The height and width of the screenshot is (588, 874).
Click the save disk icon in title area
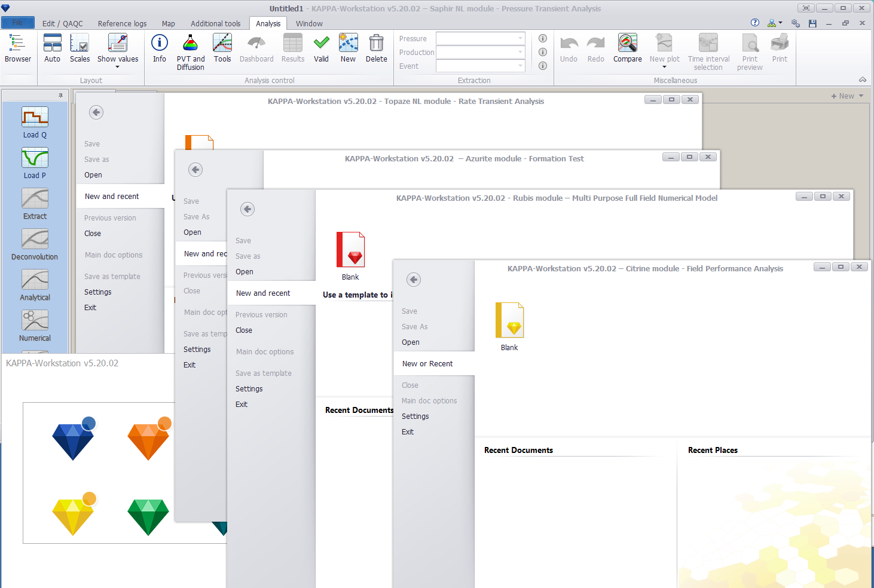click(812, 23)
